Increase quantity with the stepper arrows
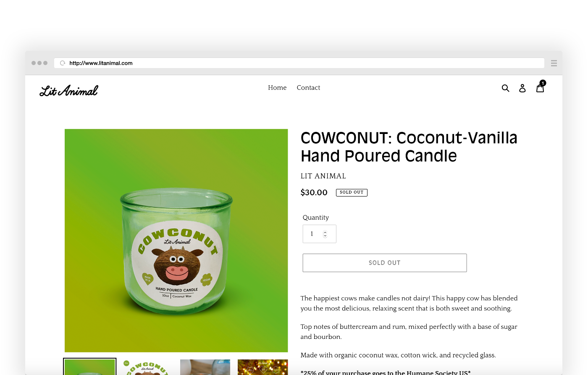Image resolution: width=588 pixels, height=375 pixels. [325, 232]
